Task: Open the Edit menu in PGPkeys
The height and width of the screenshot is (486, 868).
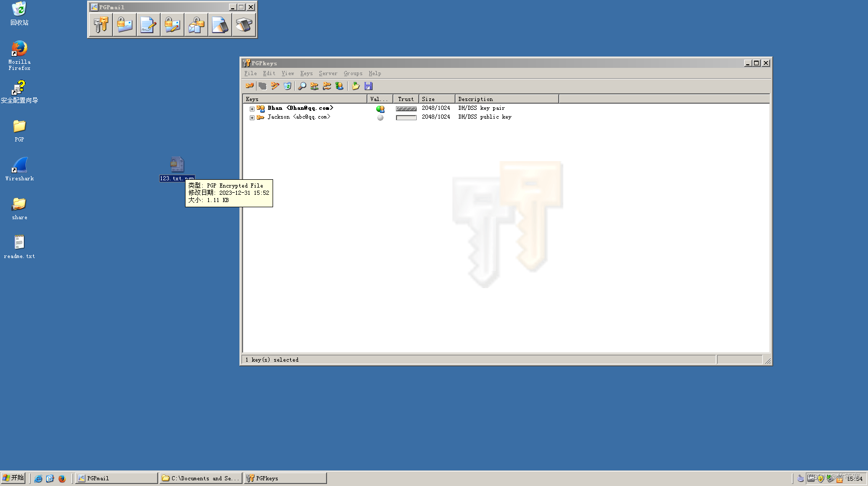Action: 269,74
